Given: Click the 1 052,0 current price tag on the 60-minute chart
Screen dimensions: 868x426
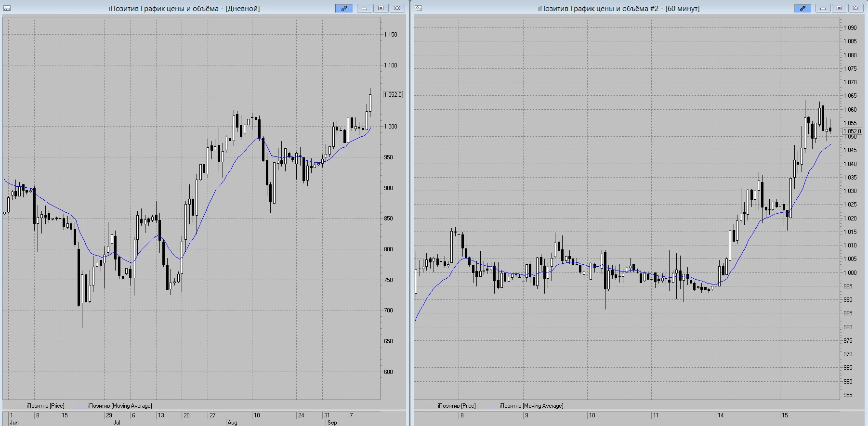Looking at the screenshot, I should click(852, 131).
